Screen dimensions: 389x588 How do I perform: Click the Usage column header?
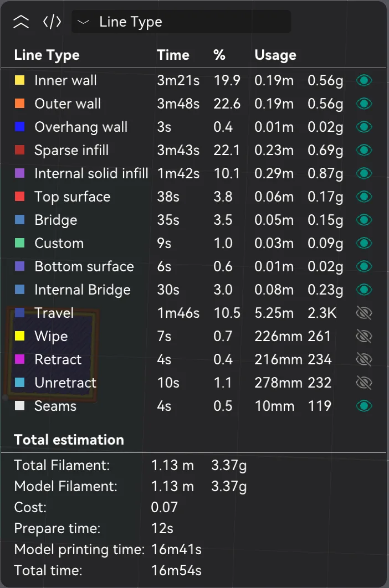pyautogui.click(x=275, y=55)
